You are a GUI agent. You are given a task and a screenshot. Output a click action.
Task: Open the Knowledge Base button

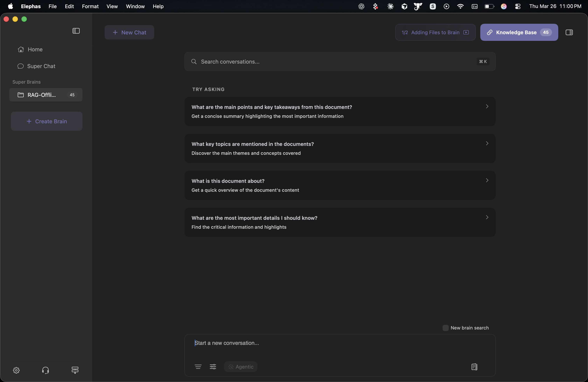[x=519, y=32]
